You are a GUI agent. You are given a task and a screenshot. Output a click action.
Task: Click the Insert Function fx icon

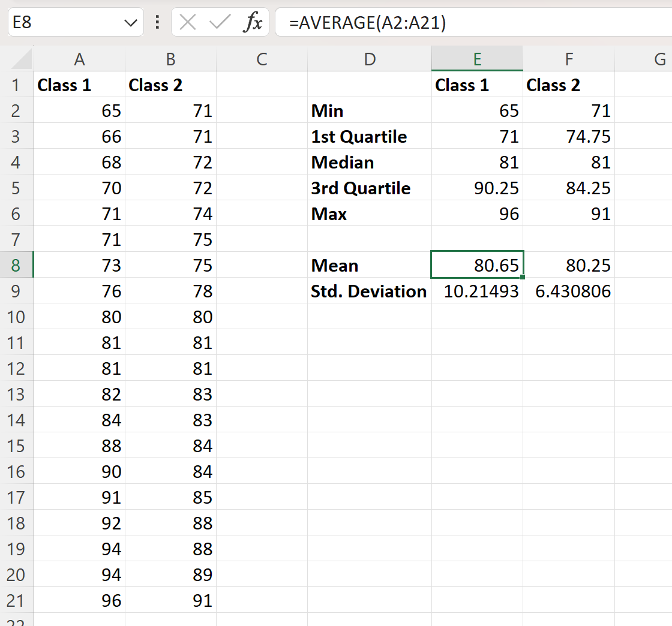(x=253, y=23)
